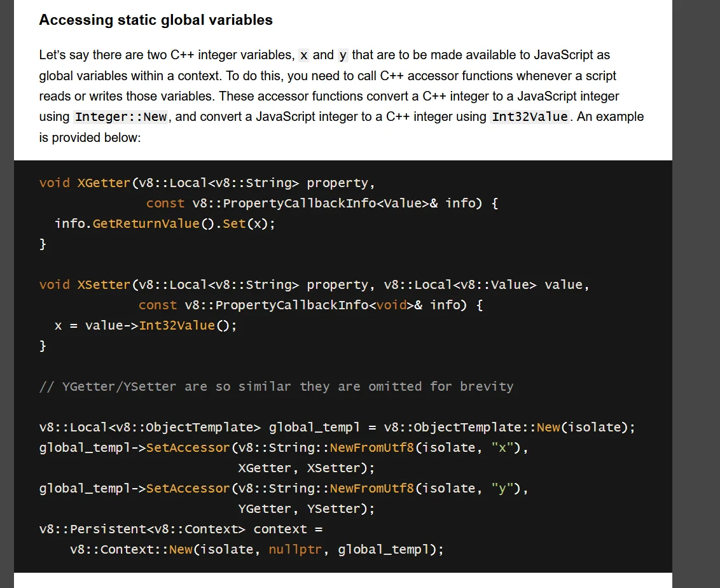Click the "y" string literal in NewFromUtf8
The image size is (720, 588).
click(x=502, y=489)
